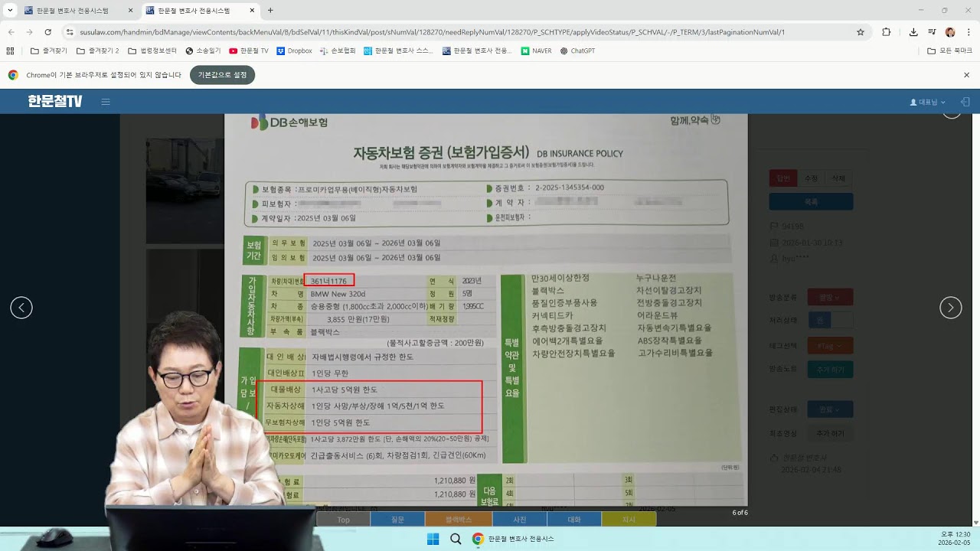
Task: Click the Windows Start button
Action: tap(433, 539)
